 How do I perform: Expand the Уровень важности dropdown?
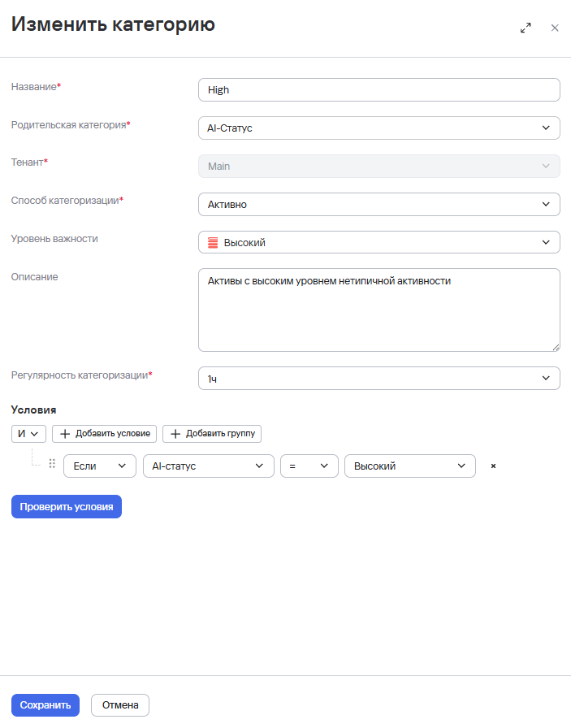pos(379,242)
